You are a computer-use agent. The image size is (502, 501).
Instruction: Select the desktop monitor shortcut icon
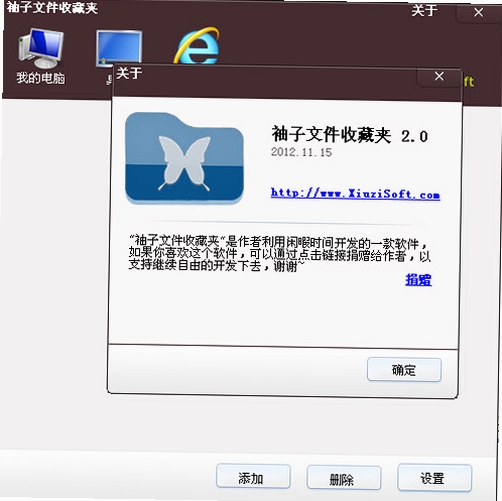coord(119,48)
